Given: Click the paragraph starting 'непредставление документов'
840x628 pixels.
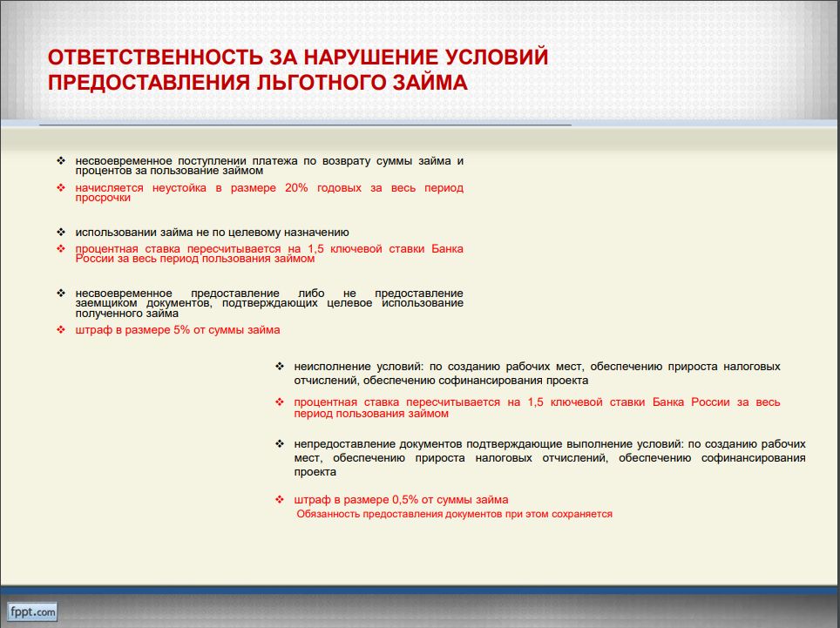Looking at the screenshot, I should 549,457.
